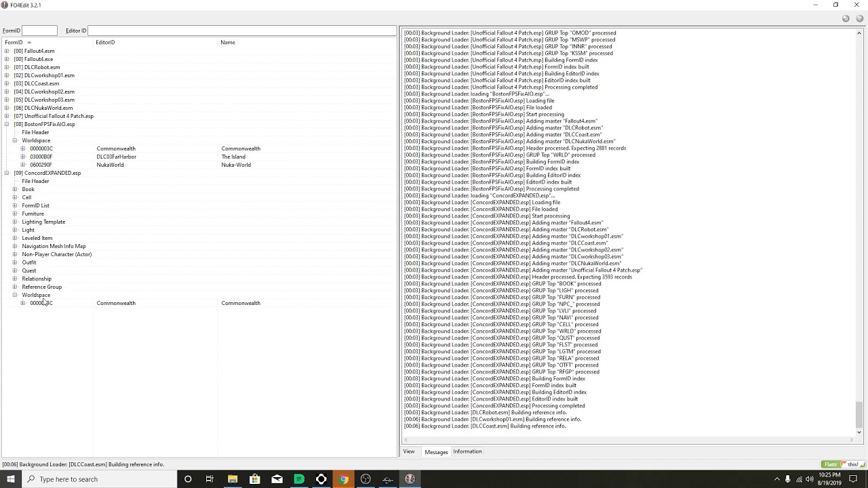This screenshot has width=868, height=488.
Task: Collapse the [08] BostonFPSFixAIO.esp node
Action: (7, 124)
